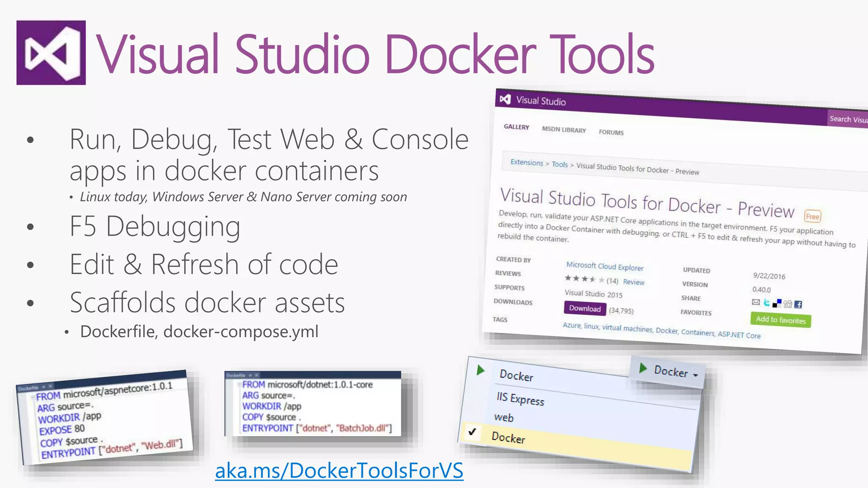This screenshot has width=868, height=488.
Task: Pin the Dockerfile tab in the aspnetcore editor
Action: point(44,387)
